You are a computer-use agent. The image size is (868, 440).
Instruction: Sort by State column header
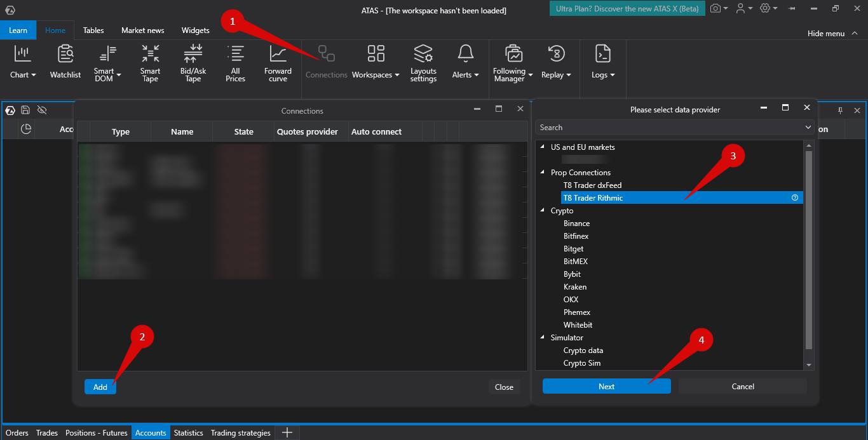pos(244,131)
